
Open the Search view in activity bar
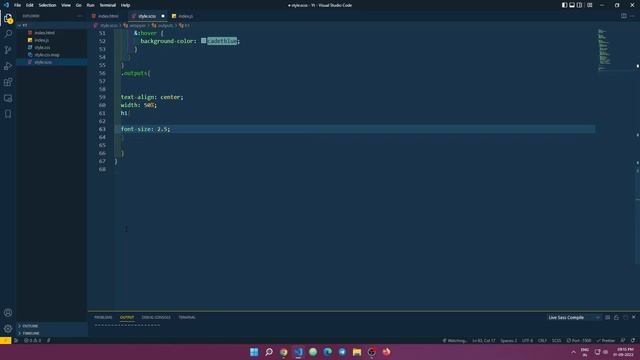8,34
